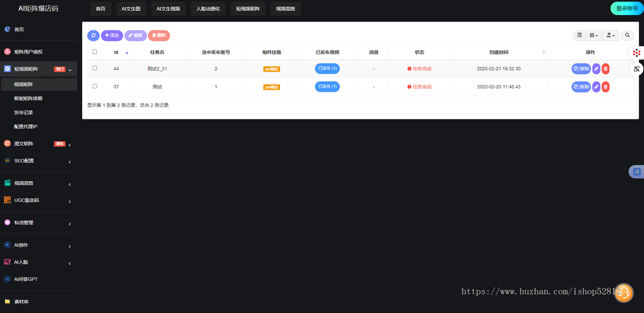The image size is (644, 313).
Task: Click the AI问答GPT sidebar icon
Action: click(x=8, y=279)
